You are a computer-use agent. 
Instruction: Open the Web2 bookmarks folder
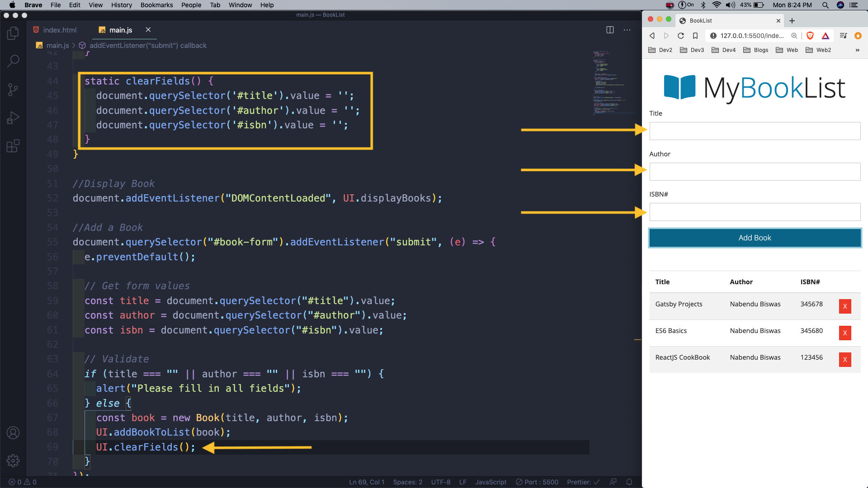(x=818, y=50)
